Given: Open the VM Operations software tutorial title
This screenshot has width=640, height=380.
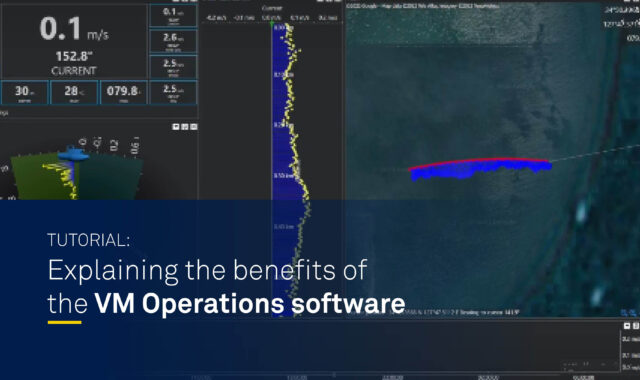Looking at the screenshot, I should point(226,287).
